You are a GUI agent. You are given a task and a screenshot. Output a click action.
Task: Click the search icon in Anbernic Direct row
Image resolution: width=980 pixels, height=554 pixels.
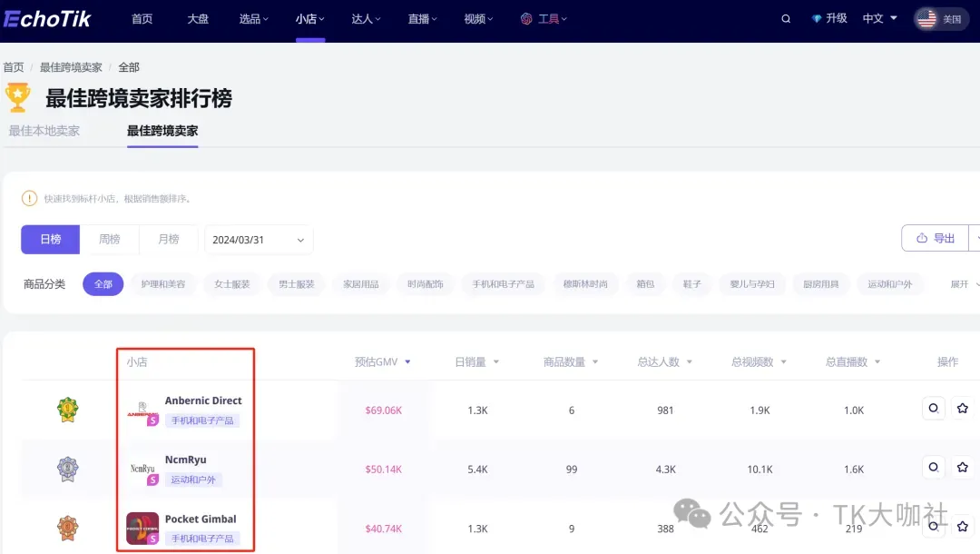pos(934,409)
